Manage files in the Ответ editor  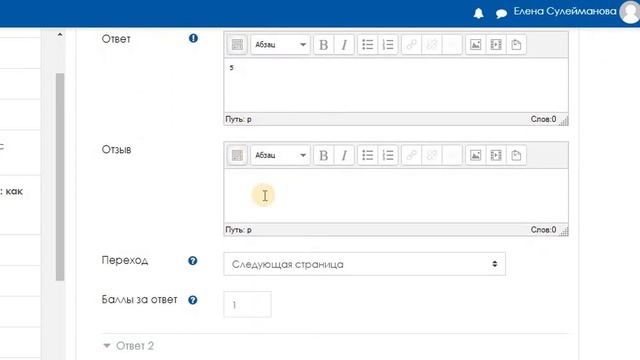(516, 44)
